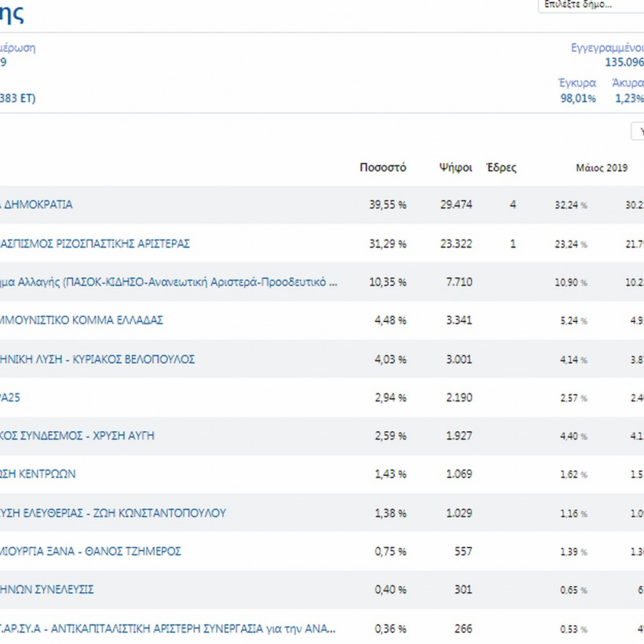Click the 0,75 % percentage cell
644x644 pixels.
pyautogui.click(x=390, y=551)
